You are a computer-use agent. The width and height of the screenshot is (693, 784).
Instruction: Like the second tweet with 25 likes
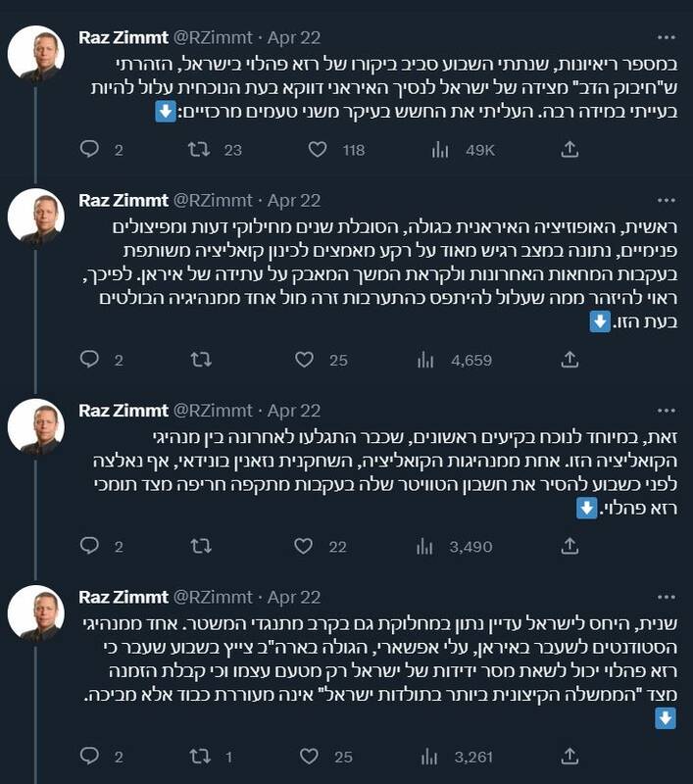(x=318, y=361)
